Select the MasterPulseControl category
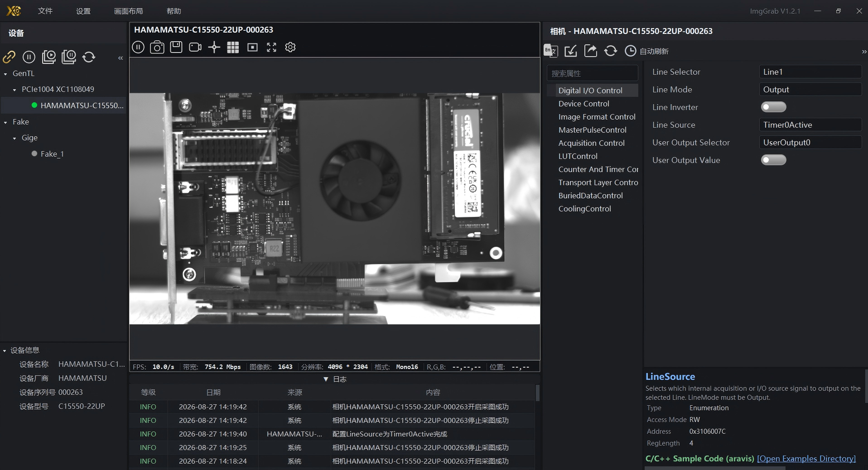The image size is (868, 470). (x=593, y=130)
